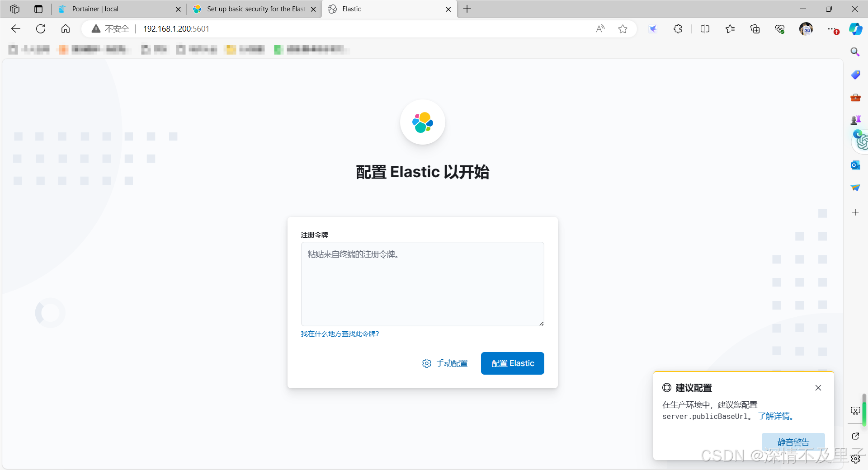Click the 静音警告 button
This screenshot has height=470, width=868.
coord(793,442)
